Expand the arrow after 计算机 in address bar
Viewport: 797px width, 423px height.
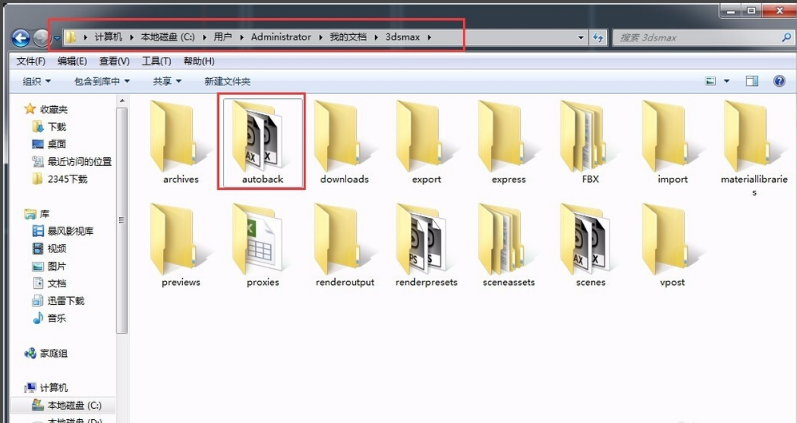click(x=131, y=37)
